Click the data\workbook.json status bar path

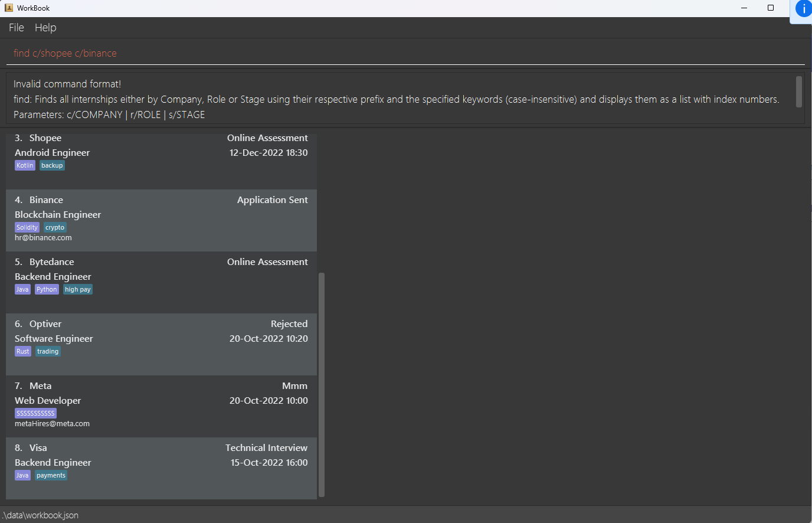pos(40,515)
